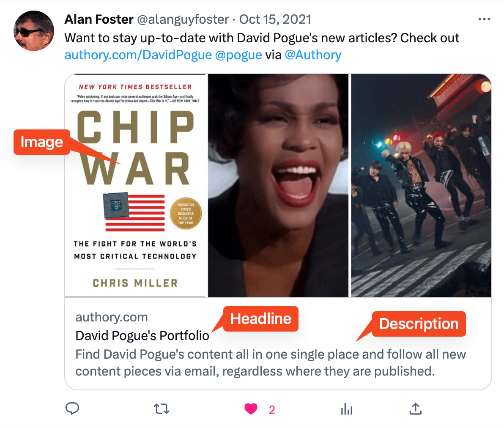
Task: Click the @pogue mention
Action: click(238, 55)
